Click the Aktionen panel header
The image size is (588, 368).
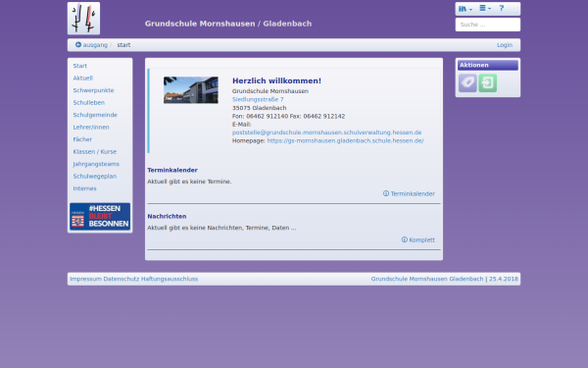(x=487, y=65)
